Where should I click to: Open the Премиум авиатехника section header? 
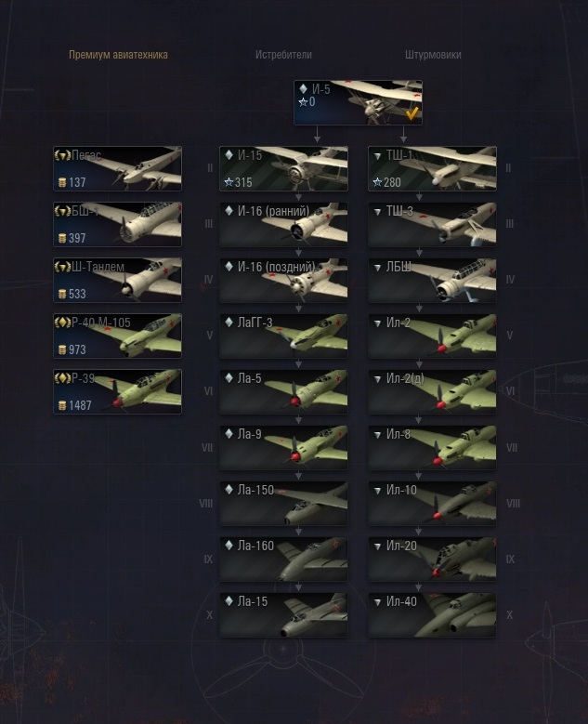pyautogui.click(x=118, y=55)
